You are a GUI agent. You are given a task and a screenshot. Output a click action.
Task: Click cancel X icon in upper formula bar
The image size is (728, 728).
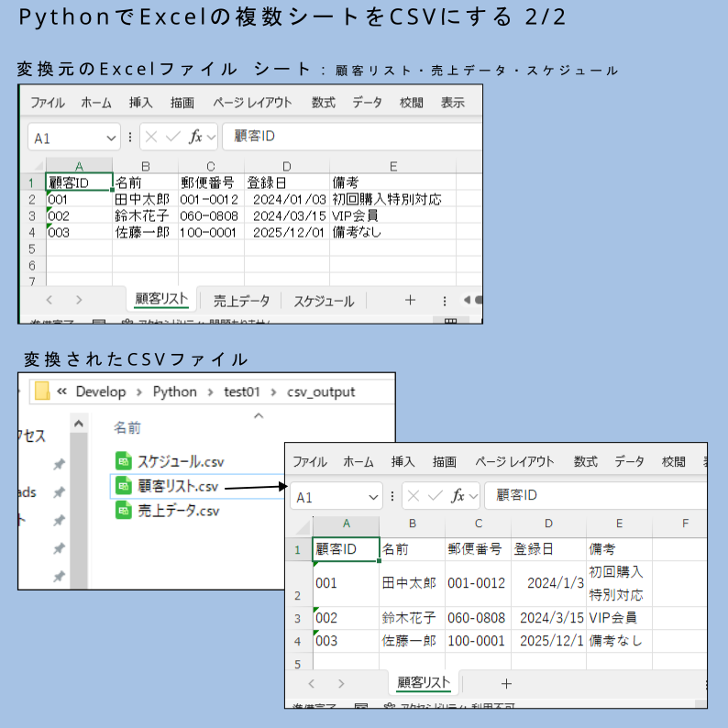point(151,137)
